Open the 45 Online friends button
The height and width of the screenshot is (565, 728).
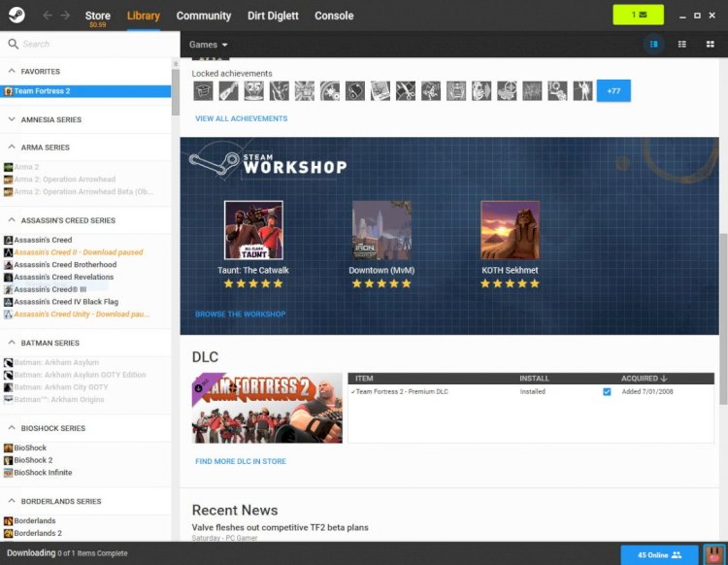click(659, 554)
